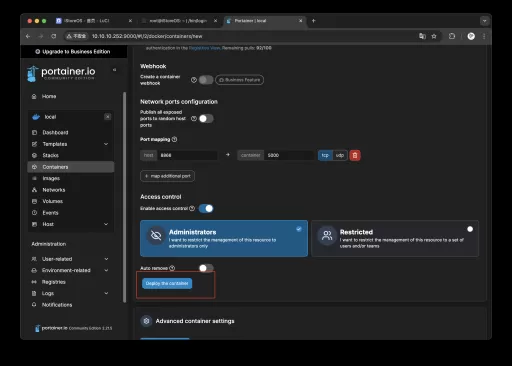Image resolution: width=512 pixels, height=366 pixels.
Task: Click help icon next to webhook
Action: tap(194, 80)
